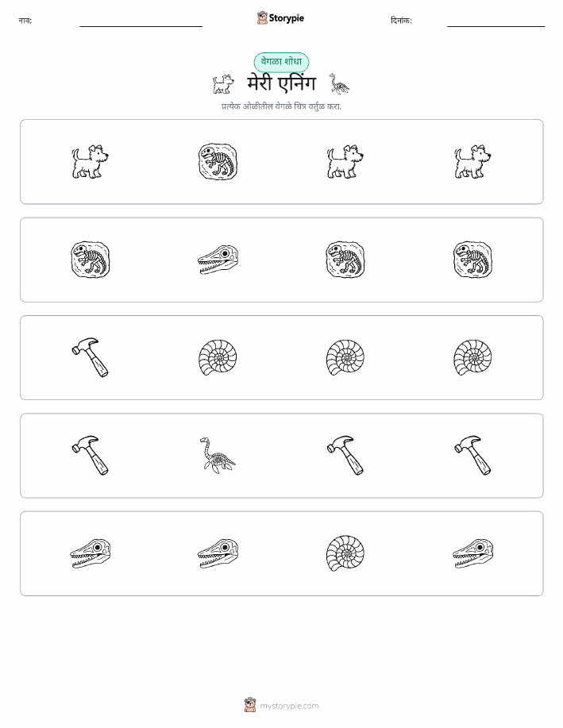The height and width of the screenshot is (728, 563).
Task: Click the नाव name line field
Action: tap(141, 22)
